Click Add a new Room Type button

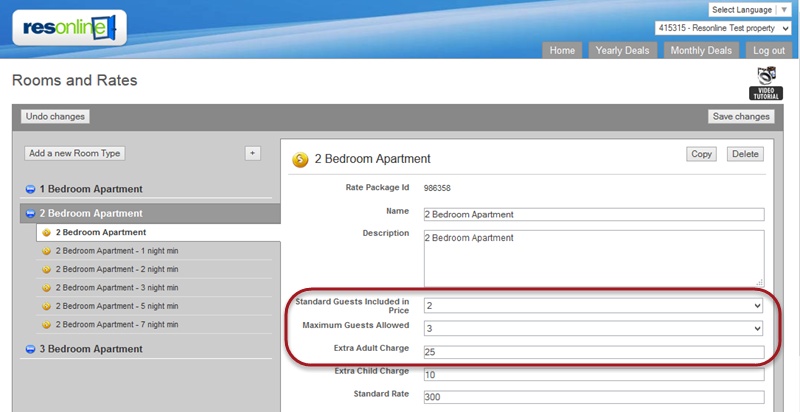[74, 153]
